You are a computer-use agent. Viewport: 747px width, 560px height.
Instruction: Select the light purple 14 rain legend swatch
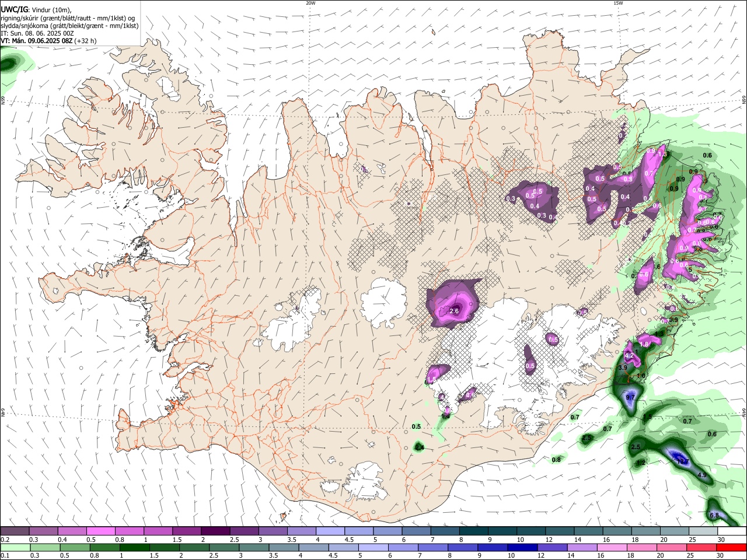click(x=581, y=547)
